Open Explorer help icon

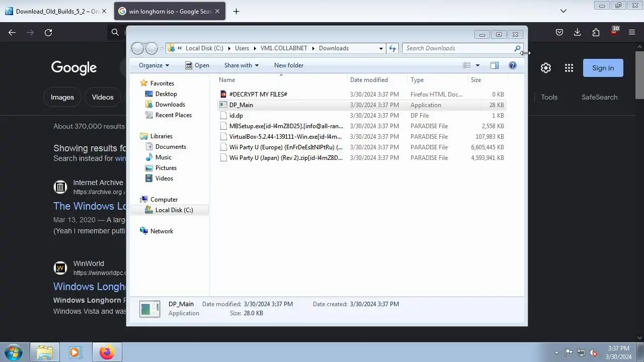[x=513, y=65]
